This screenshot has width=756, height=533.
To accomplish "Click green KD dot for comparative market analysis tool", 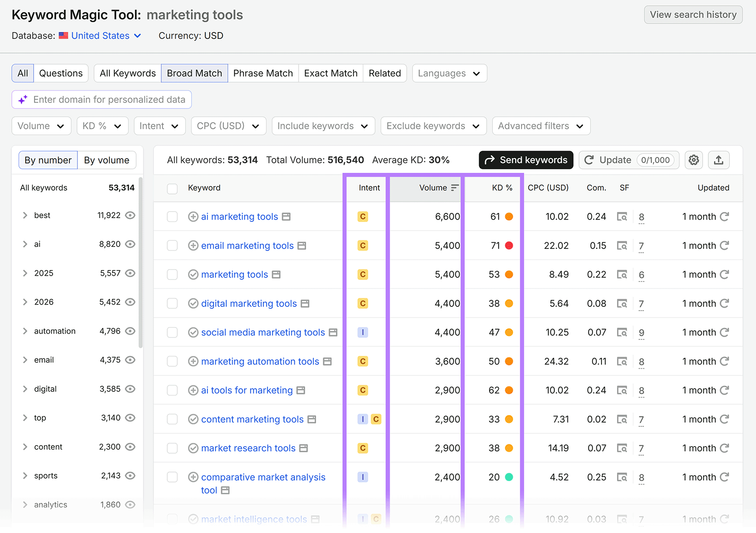I will (x=509, y=477).
